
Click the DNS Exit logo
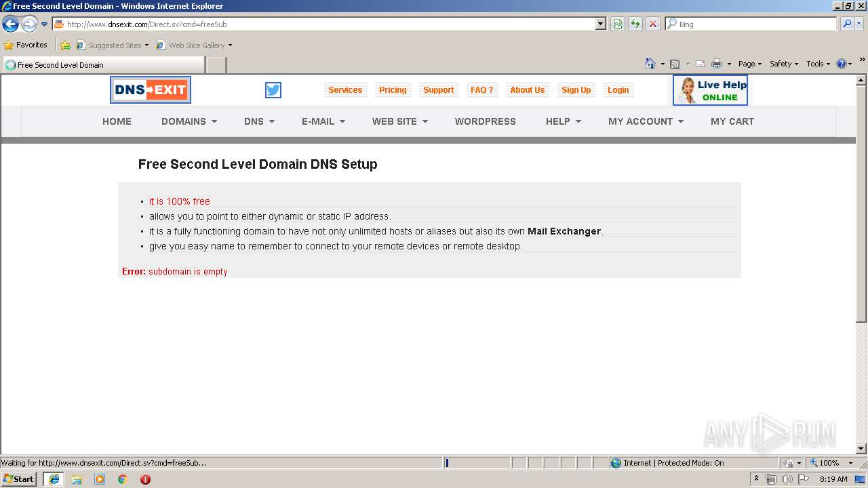tap(151, 89)
